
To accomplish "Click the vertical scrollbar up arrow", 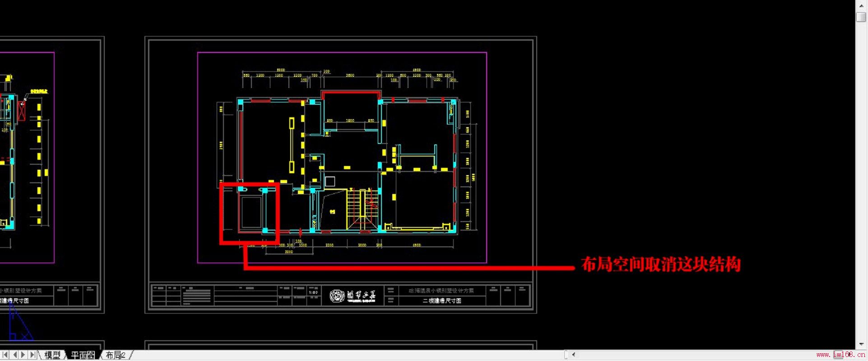I will tap(861, 5).
